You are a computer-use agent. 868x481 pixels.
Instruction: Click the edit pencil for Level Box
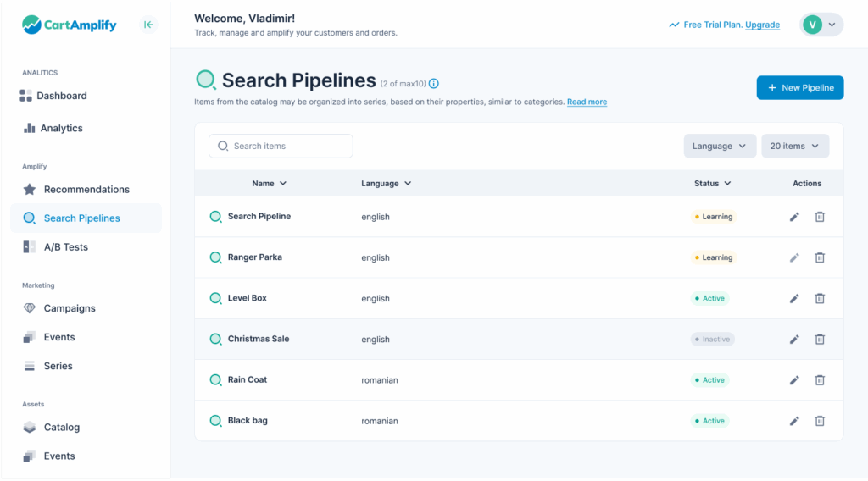pyautogui.click(x=794, y=298)
